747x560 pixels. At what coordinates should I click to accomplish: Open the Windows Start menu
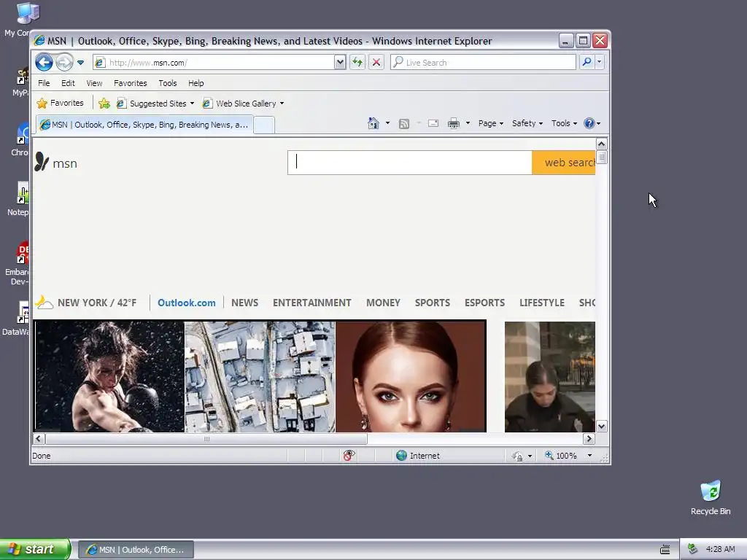(35, 549)
